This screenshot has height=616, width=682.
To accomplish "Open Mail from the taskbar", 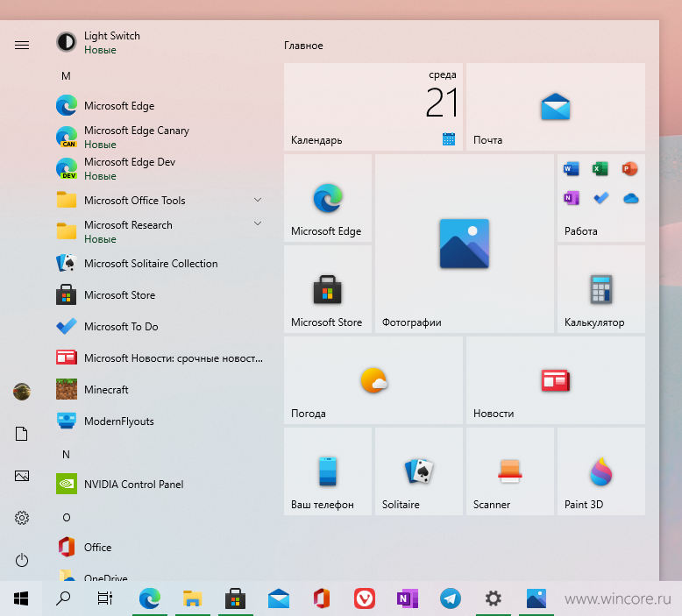I will [279, 598].
